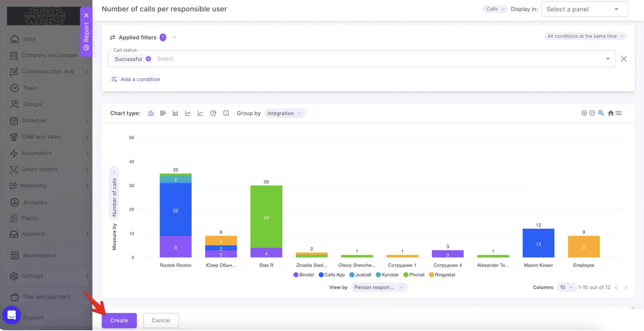Click the Create button

[119, 321]
